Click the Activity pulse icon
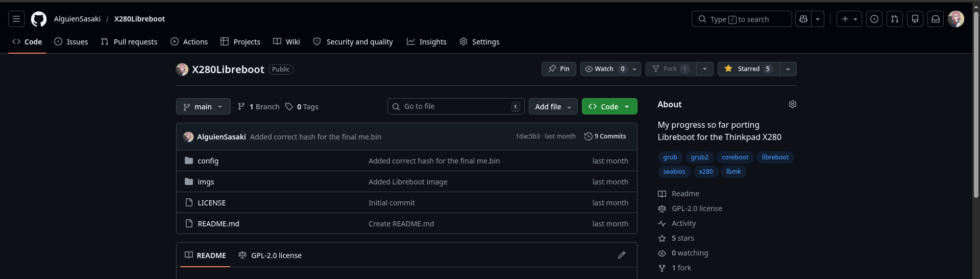This screenshot has height=279, width=980. [662, 223]
